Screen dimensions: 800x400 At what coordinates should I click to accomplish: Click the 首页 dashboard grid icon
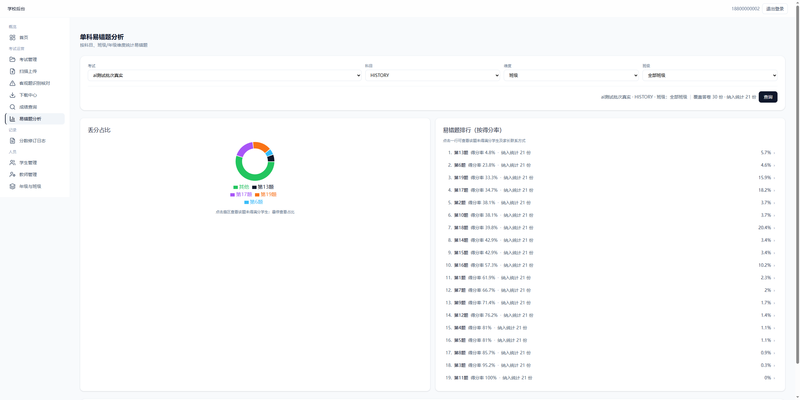click(x=12, y=37)
